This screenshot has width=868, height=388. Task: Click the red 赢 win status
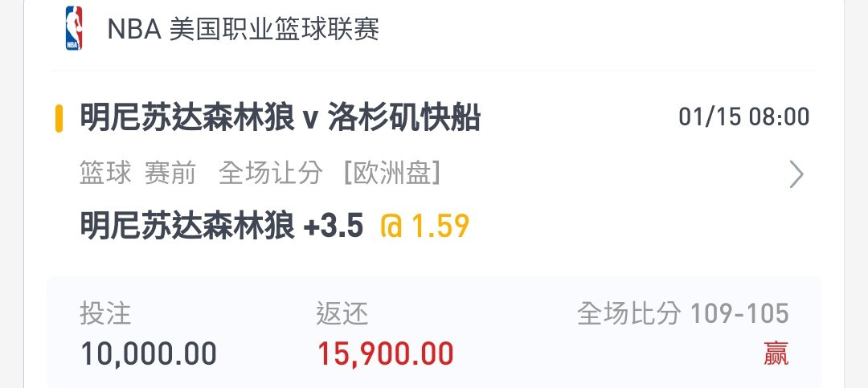tap(776, 353)
